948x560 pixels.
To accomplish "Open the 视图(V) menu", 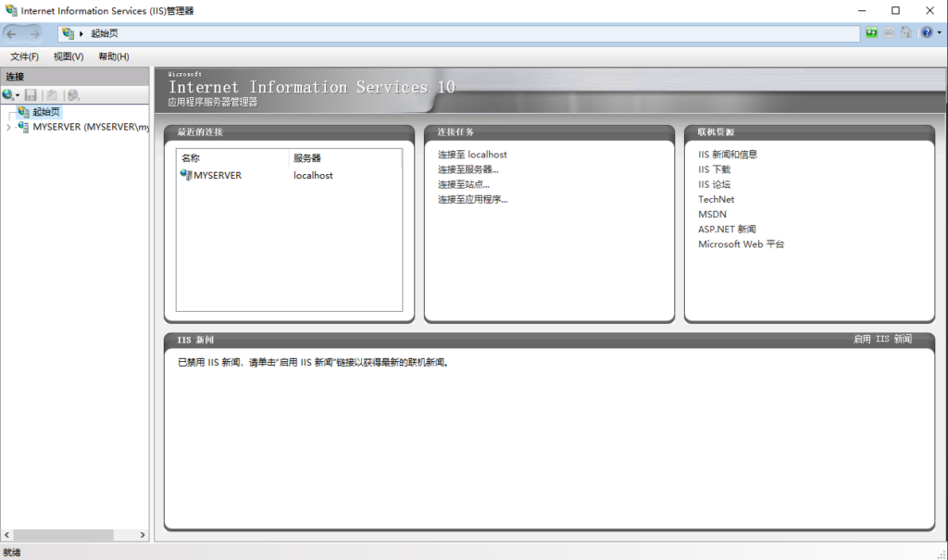I will [69, 56].
